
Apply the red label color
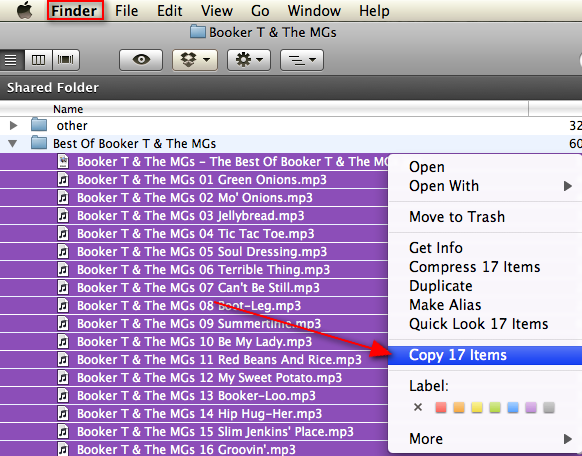tap(441, 407)
